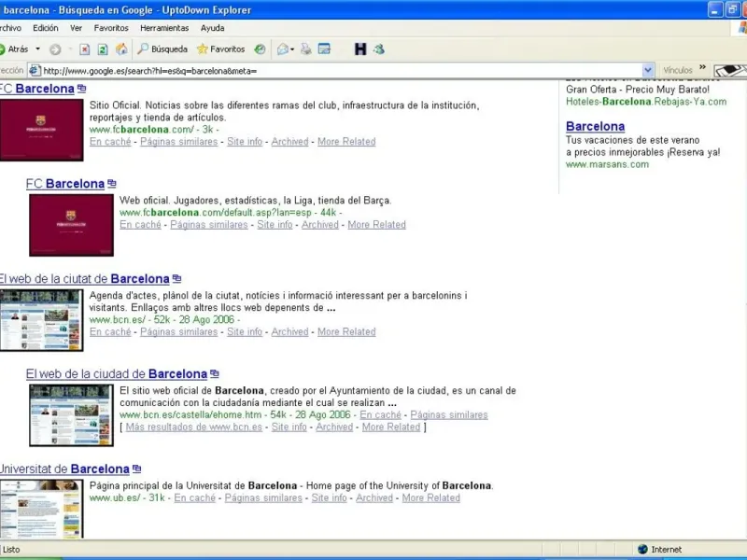
Task: Open Site info for bcn.es 52k result
Action: pos(245,332)
